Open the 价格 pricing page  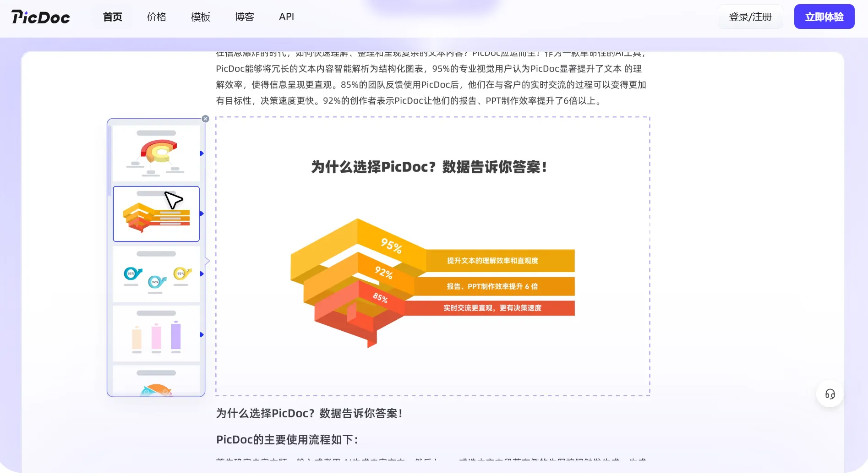pyautogui.click(x=157, y=17)
